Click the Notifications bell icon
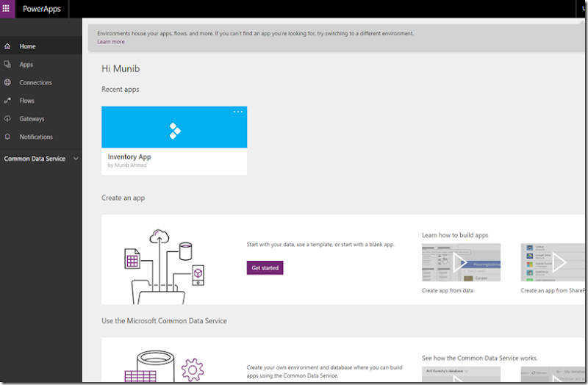 tap(7, 137)
